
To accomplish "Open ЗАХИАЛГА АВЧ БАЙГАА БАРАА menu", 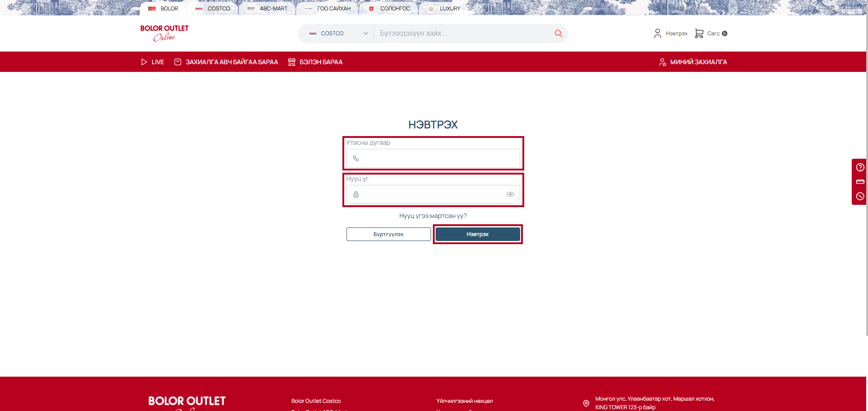I will click(226, 62).
